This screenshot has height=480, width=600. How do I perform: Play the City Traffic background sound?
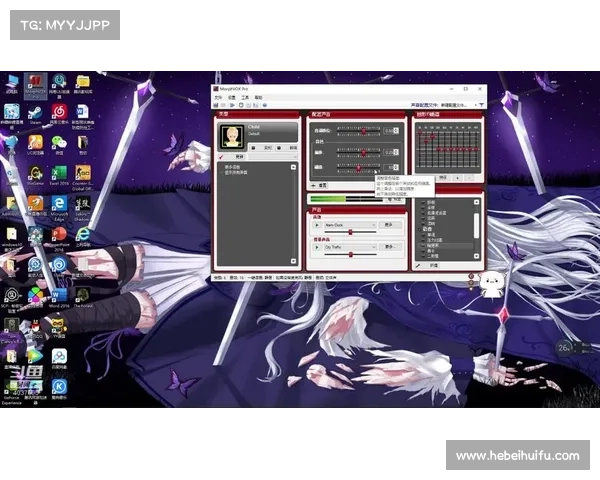click(x=317, y=247)
